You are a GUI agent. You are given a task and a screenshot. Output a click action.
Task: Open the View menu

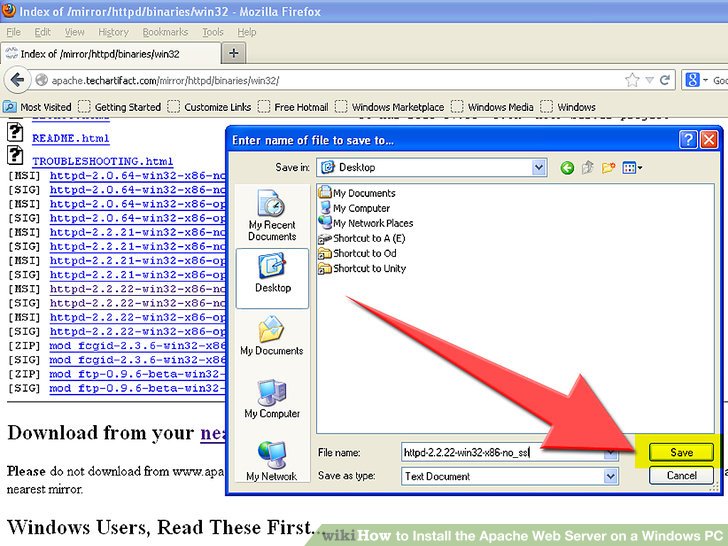(74, 32)
